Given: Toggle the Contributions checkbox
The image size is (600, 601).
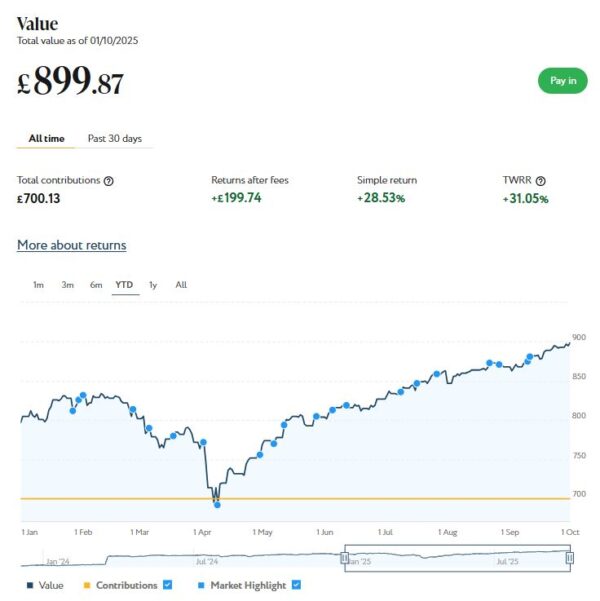Looking at the screenshot, I should coord(168,585).
